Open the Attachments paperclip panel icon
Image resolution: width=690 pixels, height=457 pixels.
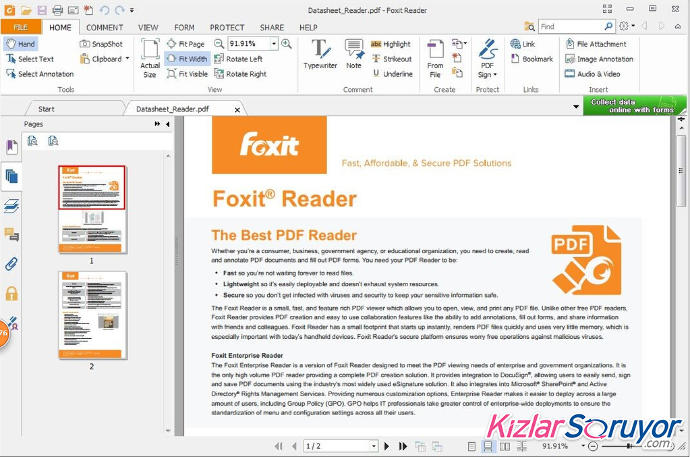pyautogui.click(x=11, y=263)
